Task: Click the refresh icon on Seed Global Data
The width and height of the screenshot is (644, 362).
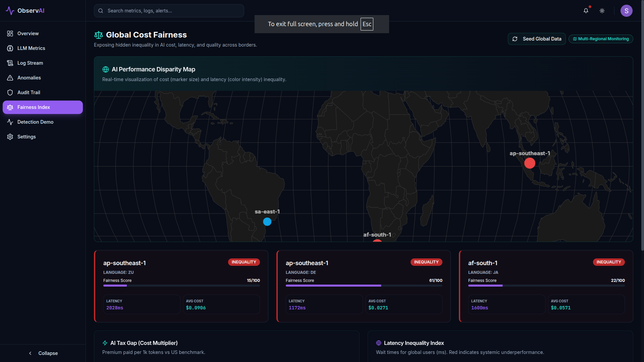Action: tap(516, 39)
